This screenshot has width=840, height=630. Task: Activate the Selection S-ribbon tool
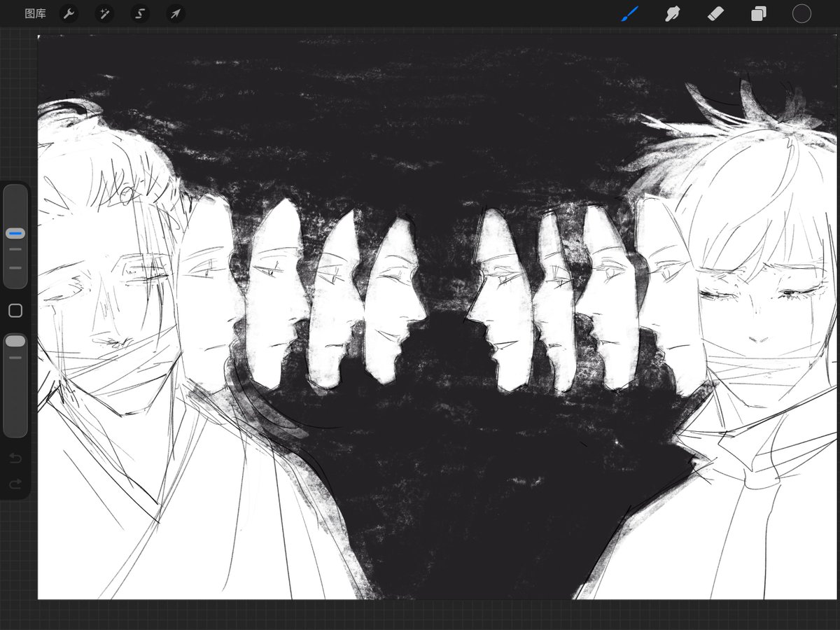tap(140, 13)
